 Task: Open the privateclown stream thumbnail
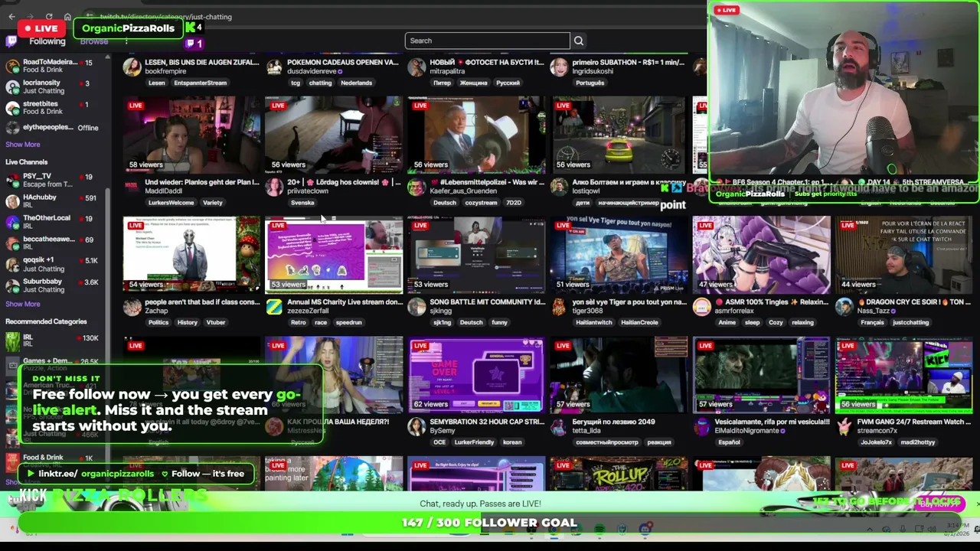(x=334, y=135)
